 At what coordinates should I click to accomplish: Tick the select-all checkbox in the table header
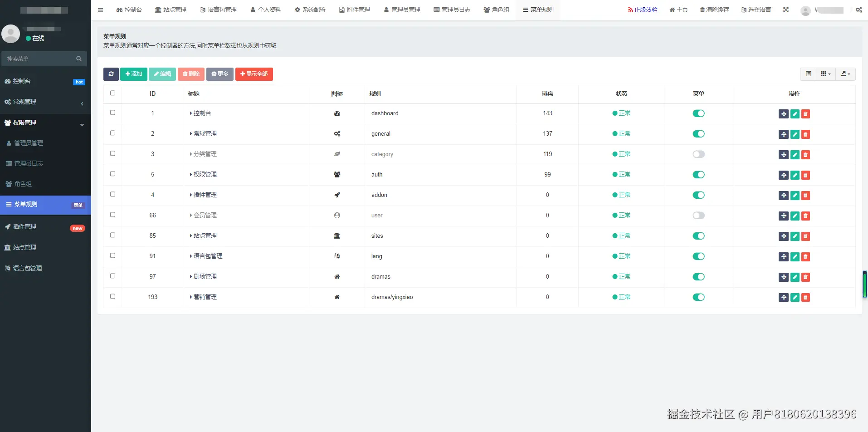112,93
